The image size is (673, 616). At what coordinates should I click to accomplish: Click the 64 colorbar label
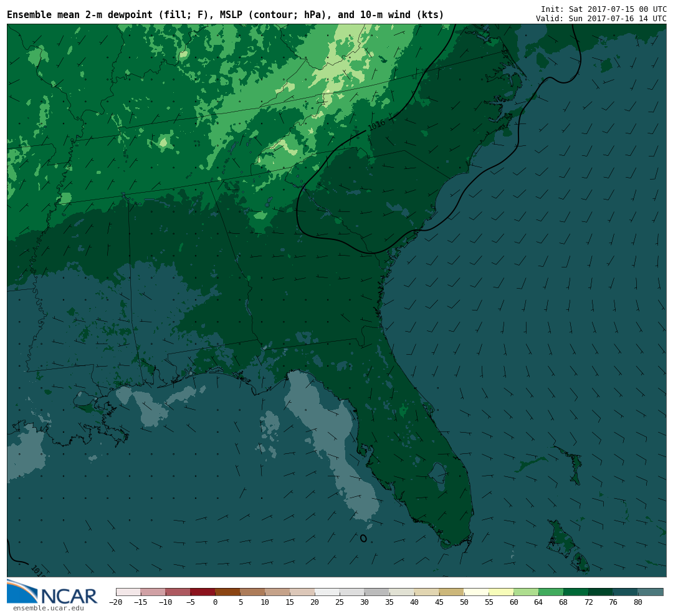(538, 602)
